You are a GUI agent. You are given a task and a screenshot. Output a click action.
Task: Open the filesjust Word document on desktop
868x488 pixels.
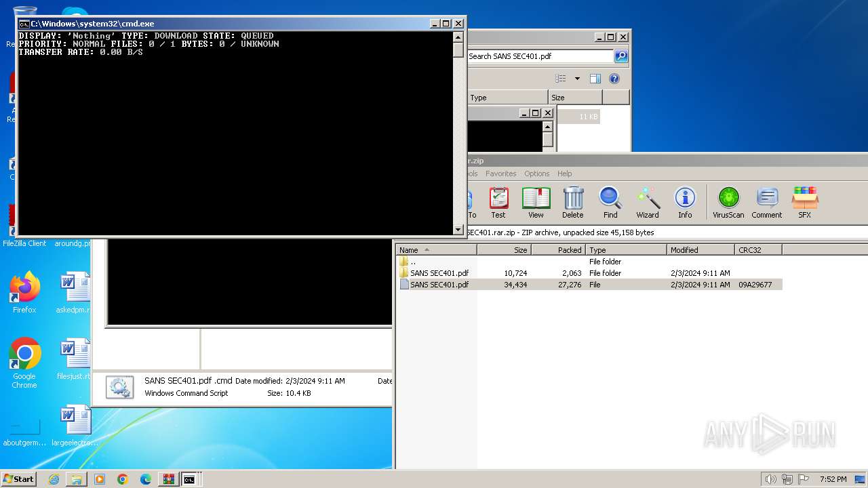pos(73,359)
